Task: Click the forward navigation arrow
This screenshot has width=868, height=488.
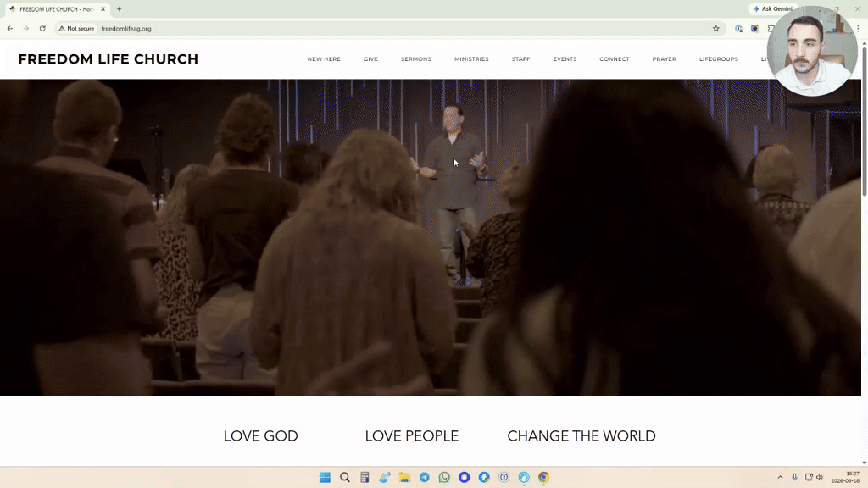Action: click(x=26, y=28)
